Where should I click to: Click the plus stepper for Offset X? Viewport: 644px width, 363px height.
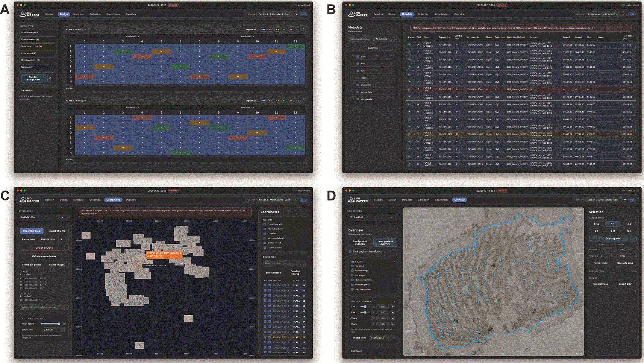(392, 318)
